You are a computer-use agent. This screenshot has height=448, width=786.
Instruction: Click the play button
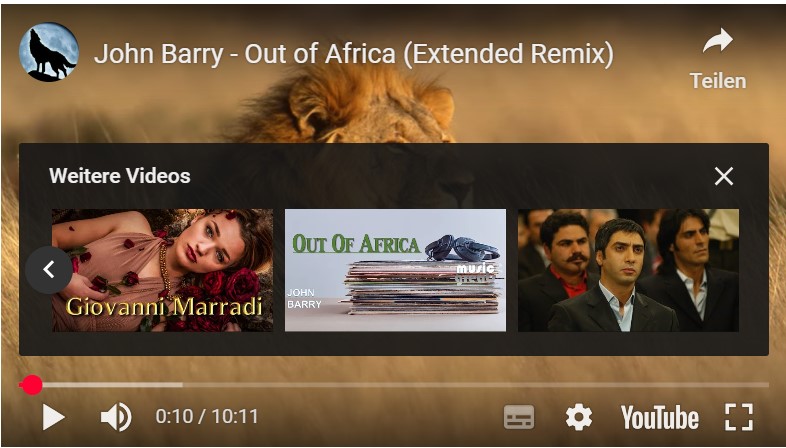coord(53,417)
